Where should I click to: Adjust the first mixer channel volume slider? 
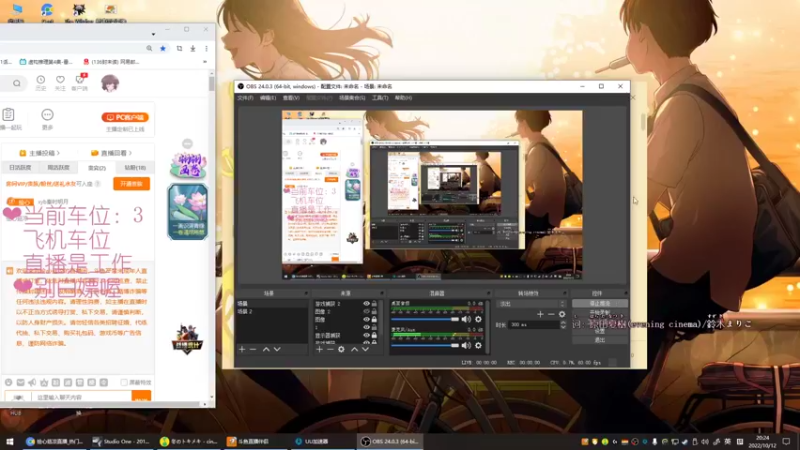[425, 319]
